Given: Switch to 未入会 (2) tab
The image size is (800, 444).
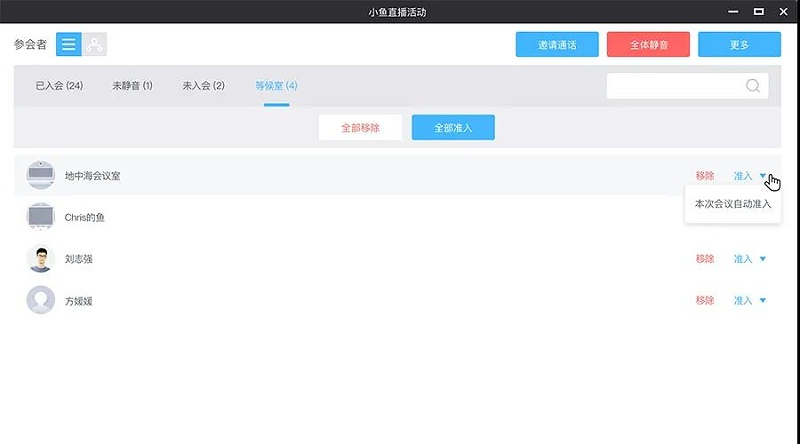Looking at the screenshot, I should [x=203, y=86].
